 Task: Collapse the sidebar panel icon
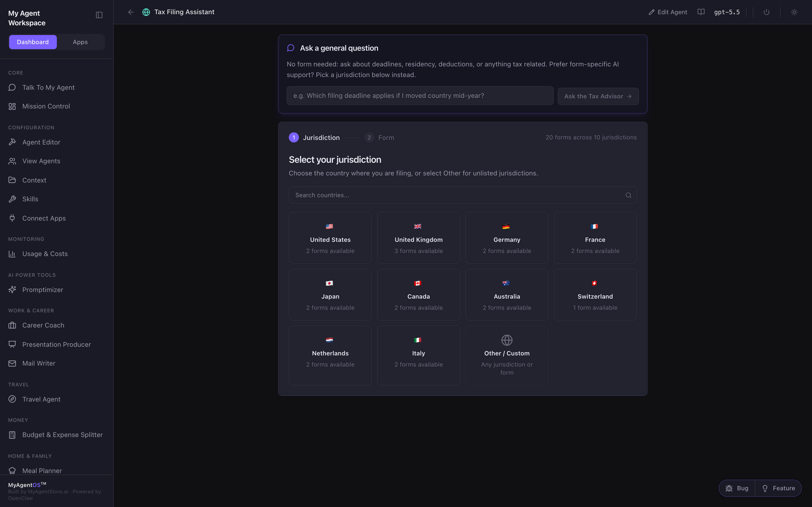tap(99, 15)
